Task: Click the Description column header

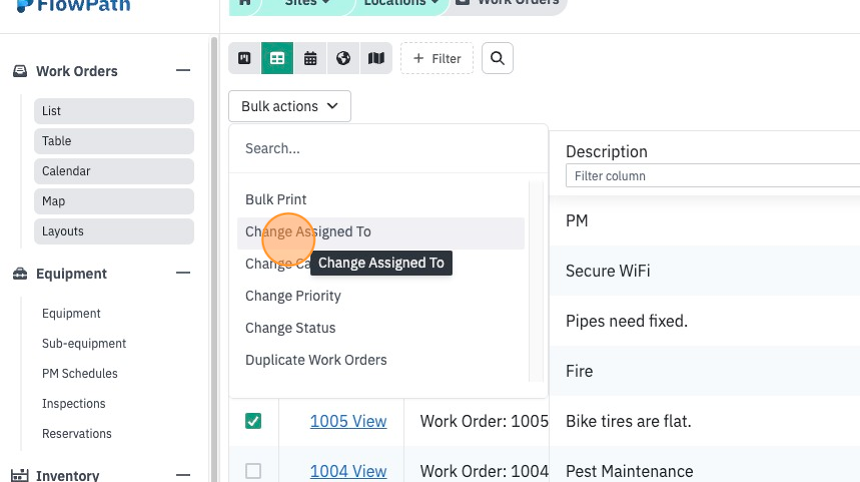Action: [x=607, y=151]
